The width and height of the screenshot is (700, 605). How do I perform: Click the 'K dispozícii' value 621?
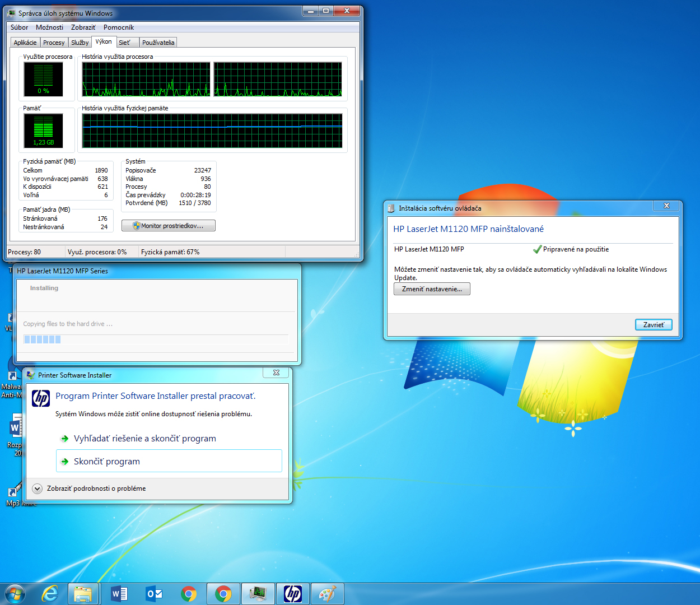click(x=102, y=187)
